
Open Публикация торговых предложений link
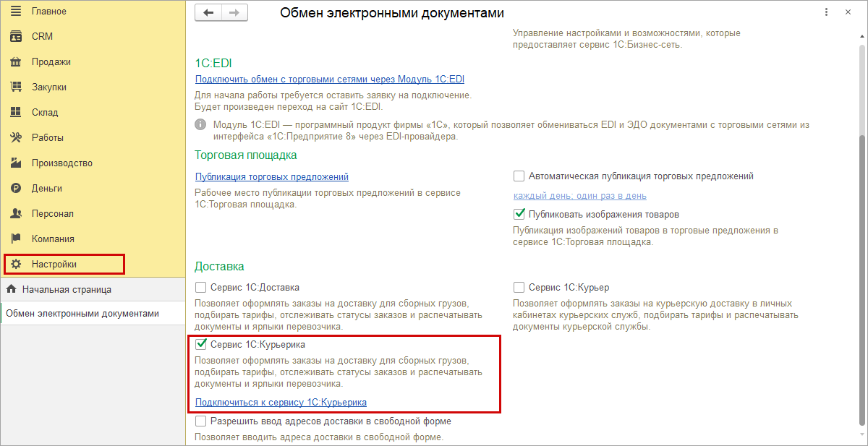(272, 176)
